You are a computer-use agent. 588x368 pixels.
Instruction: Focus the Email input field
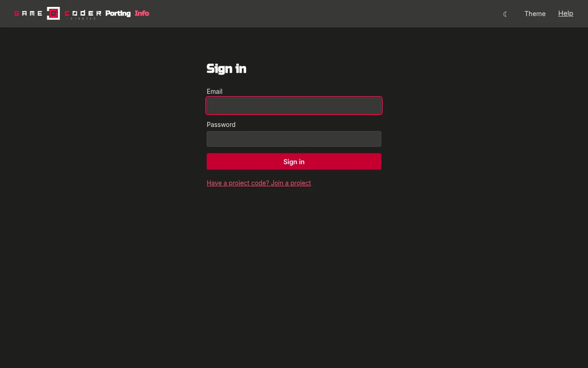(294, 106)
